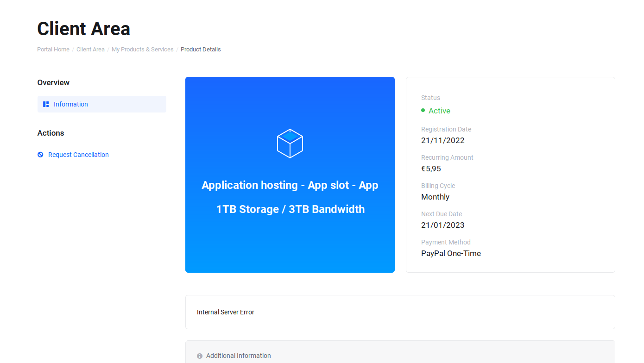The image size is (644, 363).
Task: Click the Request Cancellation ban icon
Action: point(40,155)
